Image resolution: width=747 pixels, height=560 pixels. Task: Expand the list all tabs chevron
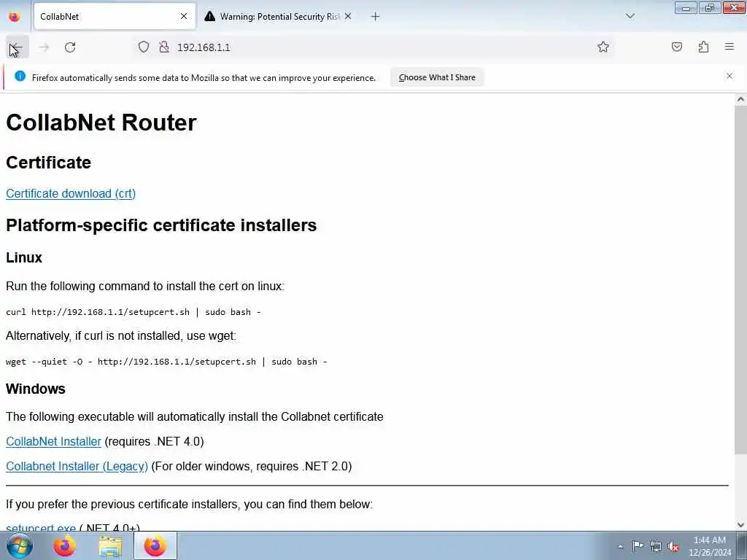click(x=630, y=16)
